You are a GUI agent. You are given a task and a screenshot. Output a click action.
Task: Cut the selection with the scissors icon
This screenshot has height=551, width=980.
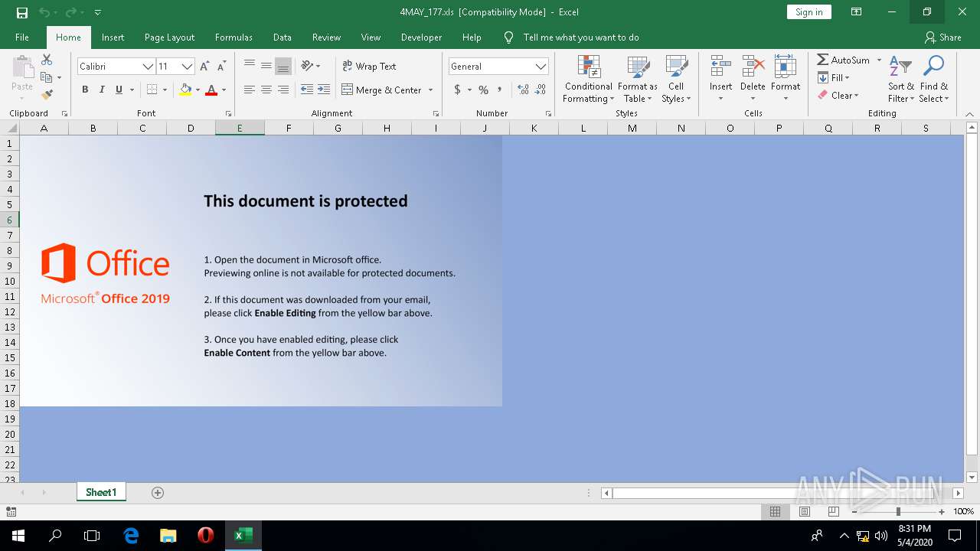point(47,60)
